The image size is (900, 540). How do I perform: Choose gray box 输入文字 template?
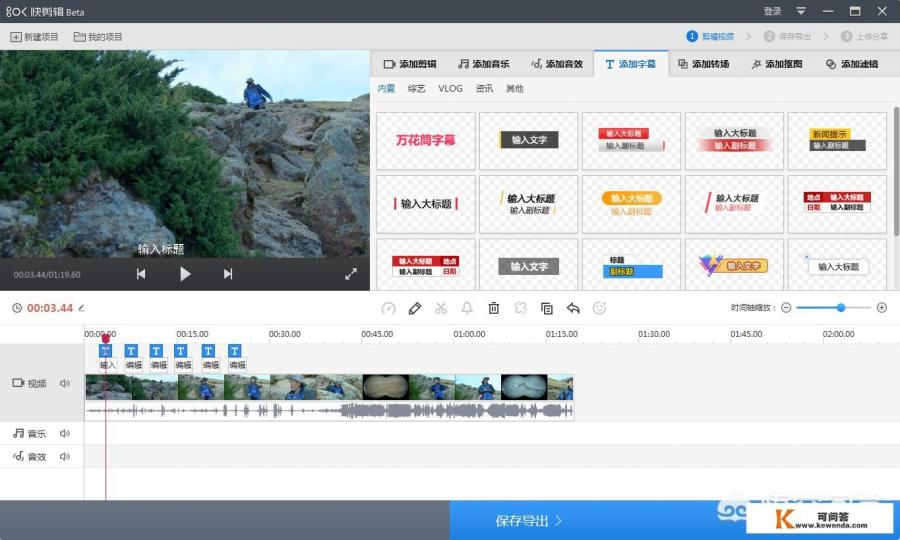click(529, 265)
